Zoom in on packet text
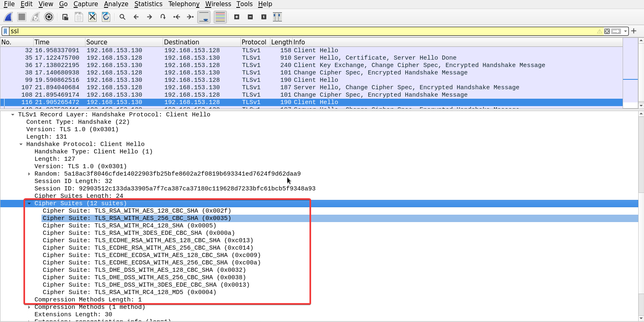644x322 pixels. pos(237,17)
